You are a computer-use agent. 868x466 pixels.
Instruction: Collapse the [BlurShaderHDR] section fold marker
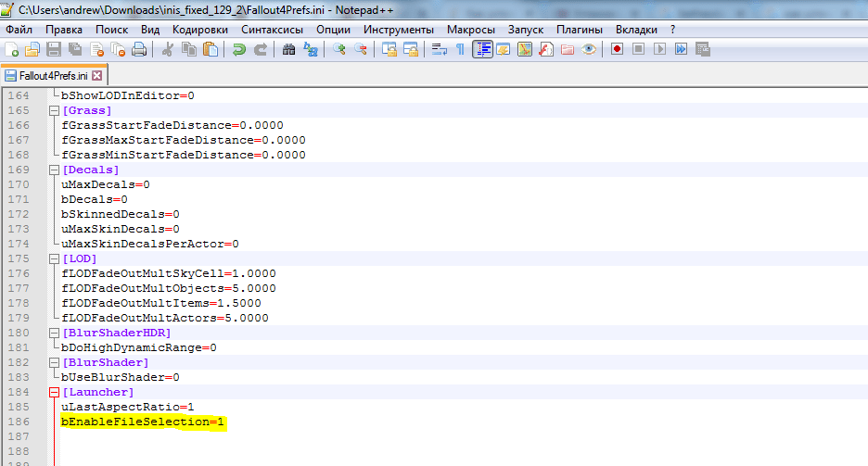point(54,333)
